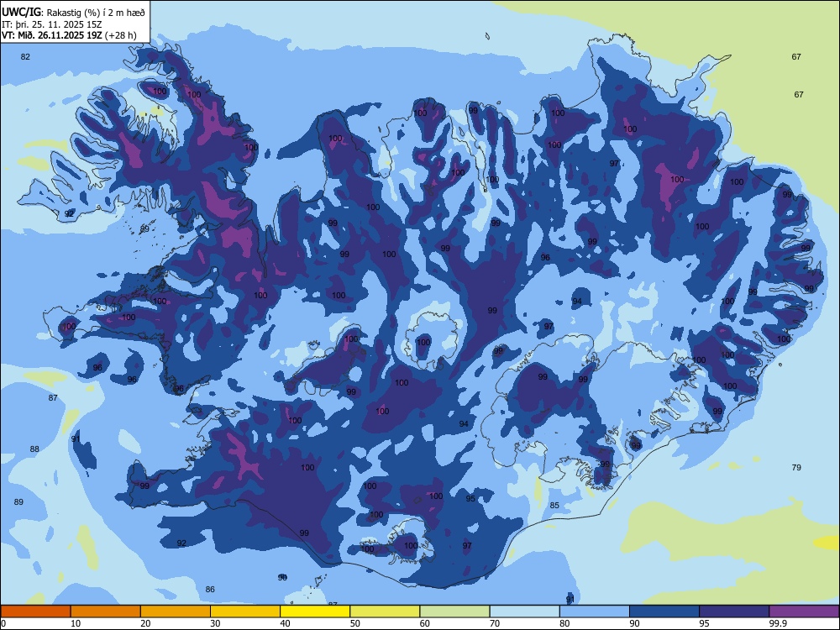840x630 pixels.
Task: Click the light green 60–70 legend swatch
Action: (454, 612)
